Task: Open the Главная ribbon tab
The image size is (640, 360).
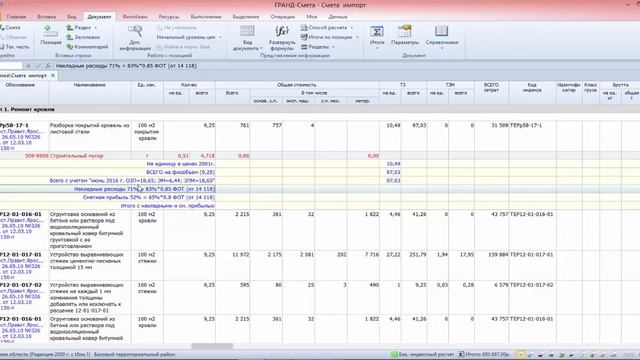Action: tap(16, 17)
